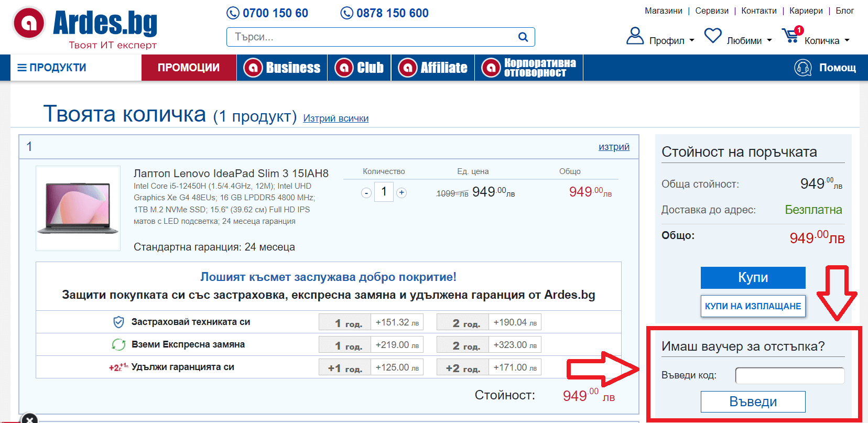The height and width of the screenshot is (423, 868).
Task: Click the voucher code input field
Action: click(x=790, y=375)
